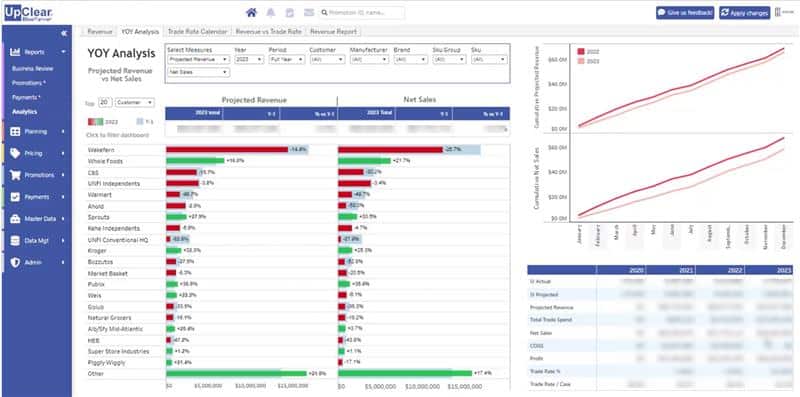800x397 pixels.
Task: Click the 2023 legend swatch in top line chart
Action: (581, 61)
